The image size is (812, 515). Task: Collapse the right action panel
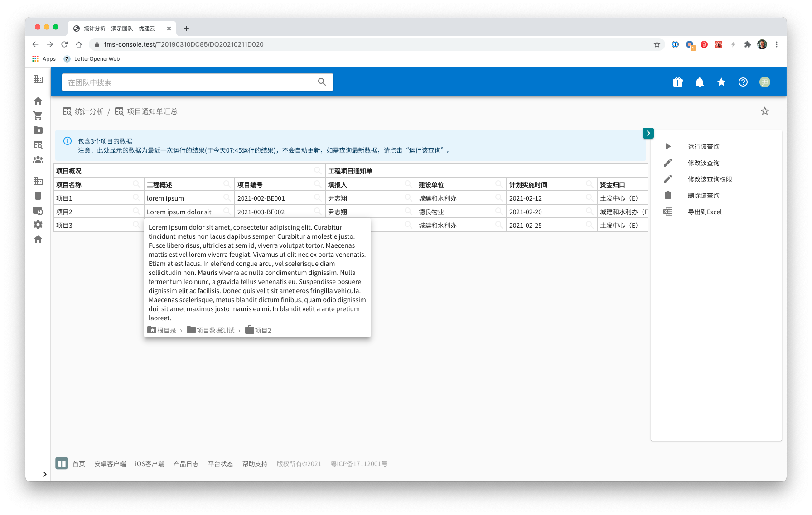[x=648, y=133]
